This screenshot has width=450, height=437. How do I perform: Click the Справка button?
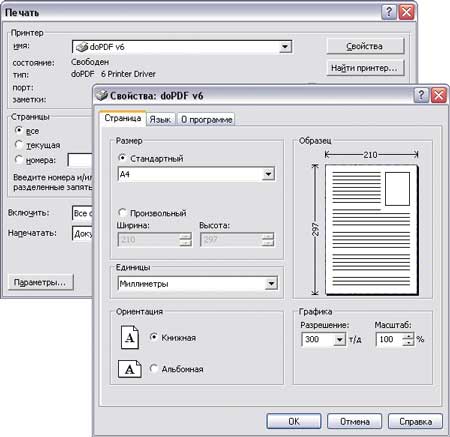[415, 421]
